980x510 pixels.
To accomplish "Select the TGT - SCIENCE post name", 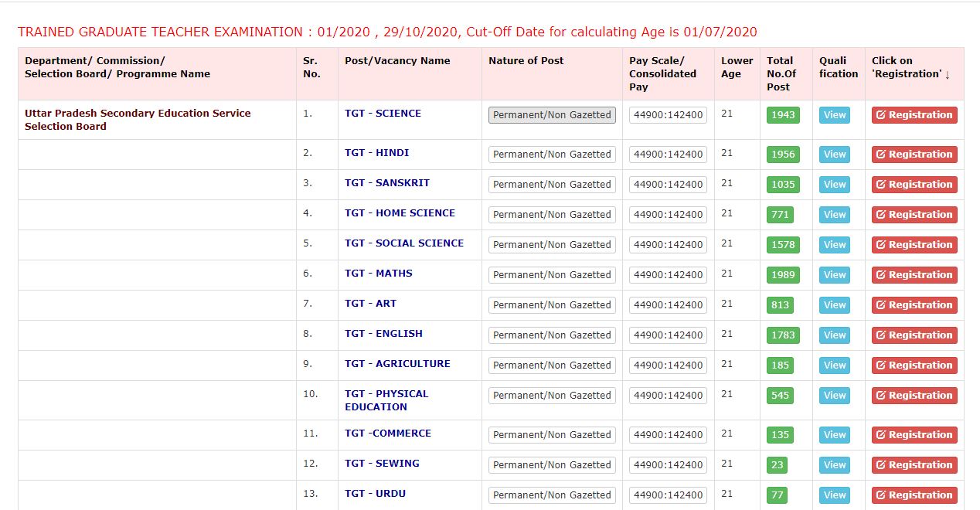I will coord(383,114).
